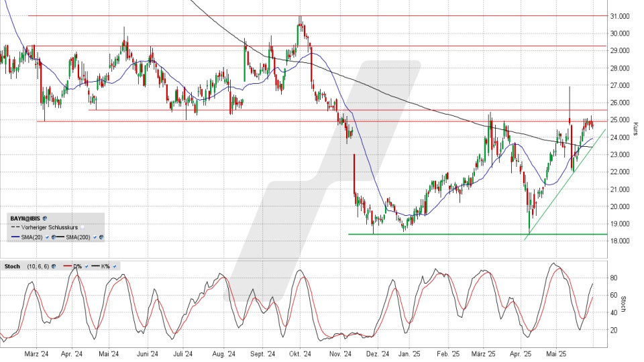The image size is (644, 362).
Task: Click the Mai '24 date label
Action: click(109, 354)
